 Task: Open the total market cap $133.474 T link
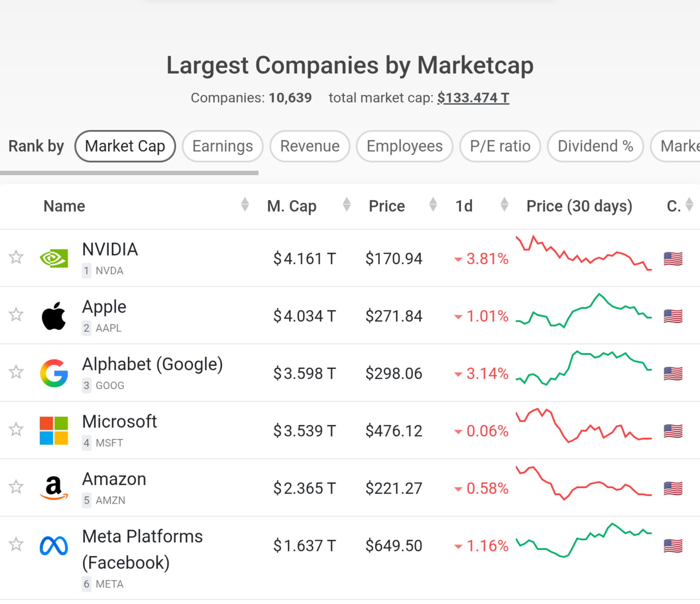(x=473, y=98)
